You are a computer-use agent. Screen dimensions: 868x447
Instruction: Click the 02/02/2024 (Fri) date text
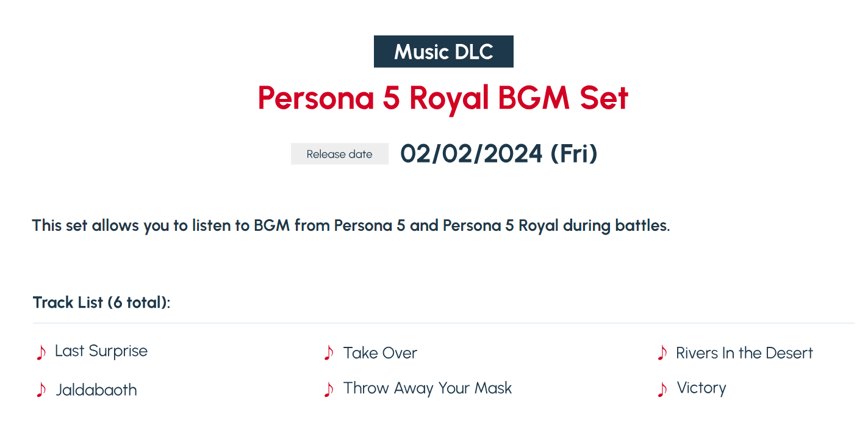(499, 154)
